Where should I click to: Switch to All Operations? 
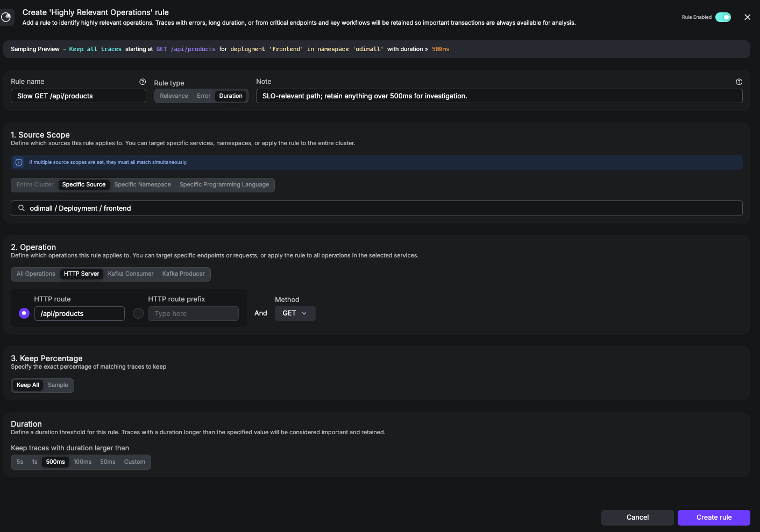pyautogui.click(x=35, y=274)
